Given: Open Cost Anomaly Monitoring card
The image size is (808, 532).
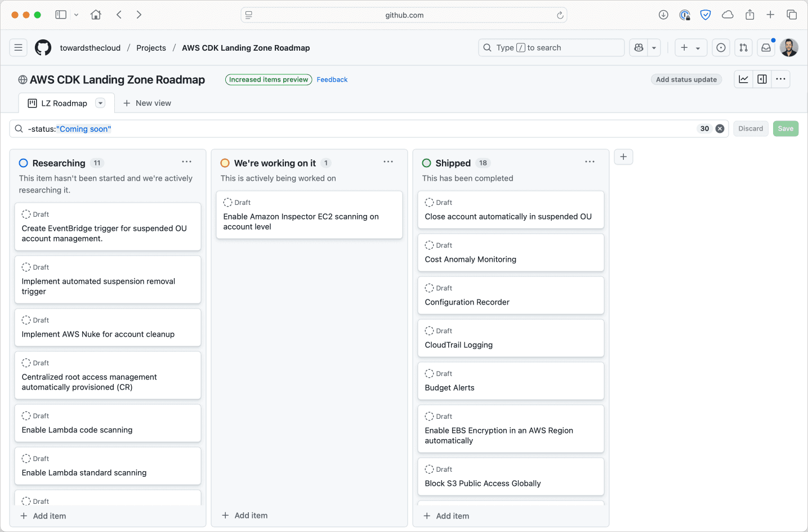Looking at the screenshot, I should (x=511, y=253).
